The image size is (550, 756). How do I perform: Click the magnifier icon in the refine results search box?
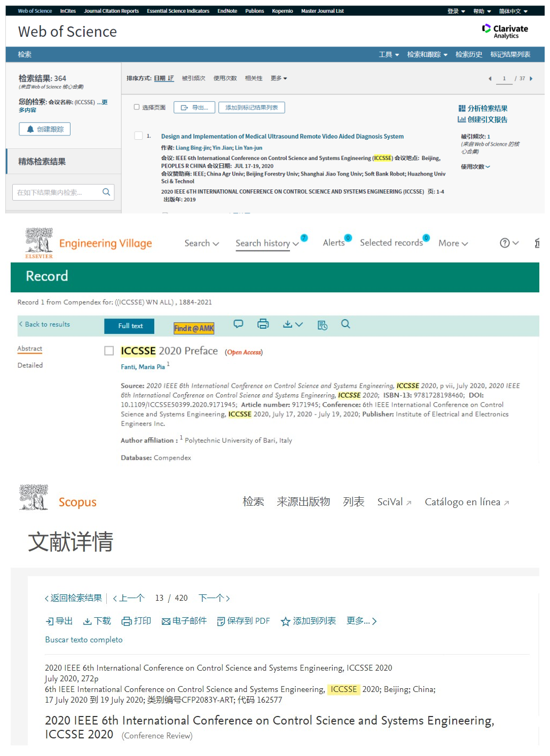click(x=106, y=192)
